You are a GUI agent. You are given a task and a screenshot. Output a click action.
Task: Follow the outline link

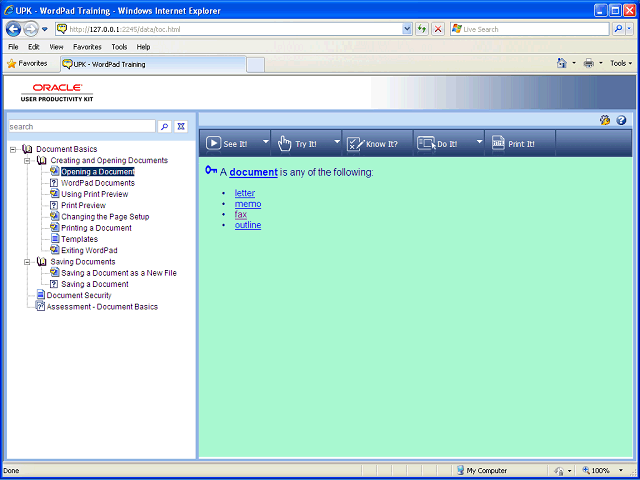tap(248, 225)
